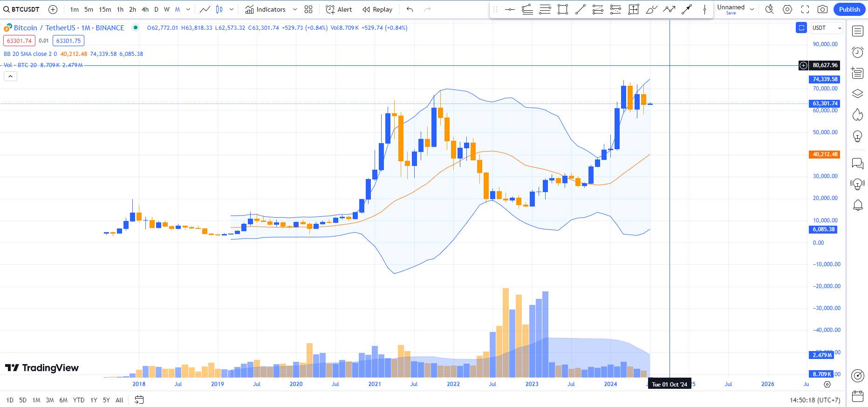868x407 pixels.
Task: Click the undo arrow
Action: (x=410, y=9)
